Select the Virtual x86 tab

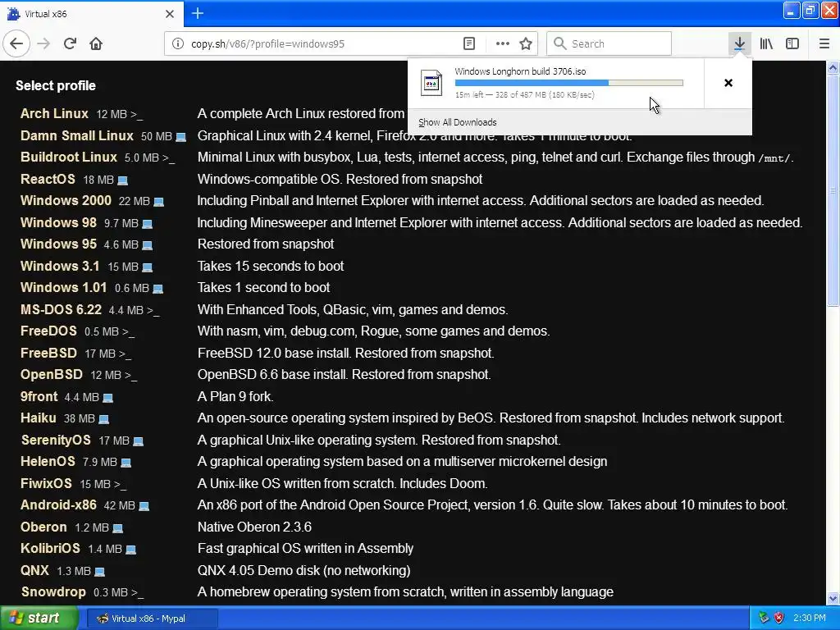coord(91,14)
